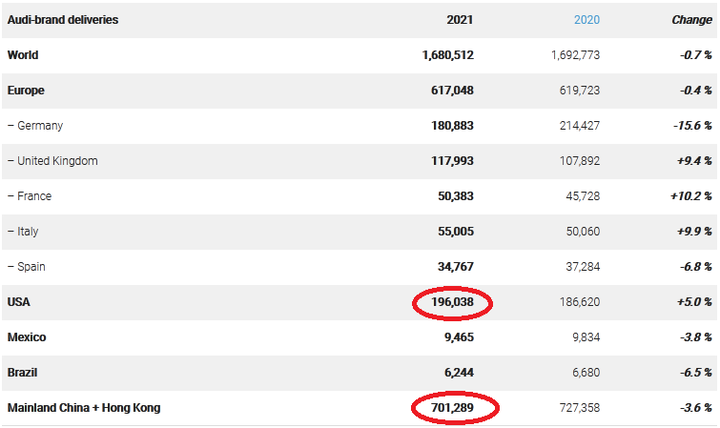Viewport: 720px width, 428px height.
Task: Select Mainland China + Hong Kong label
Action: 84,408
